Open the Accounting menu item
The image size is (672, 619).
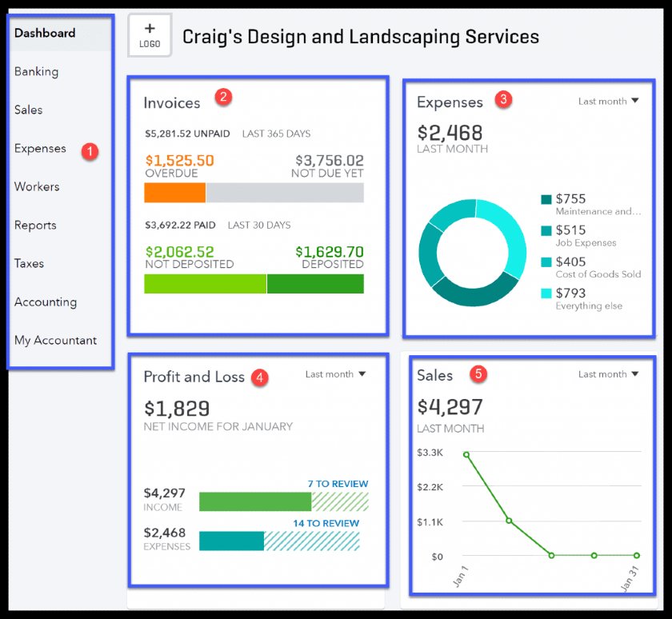pyautogui.click(x=46, y=302)
